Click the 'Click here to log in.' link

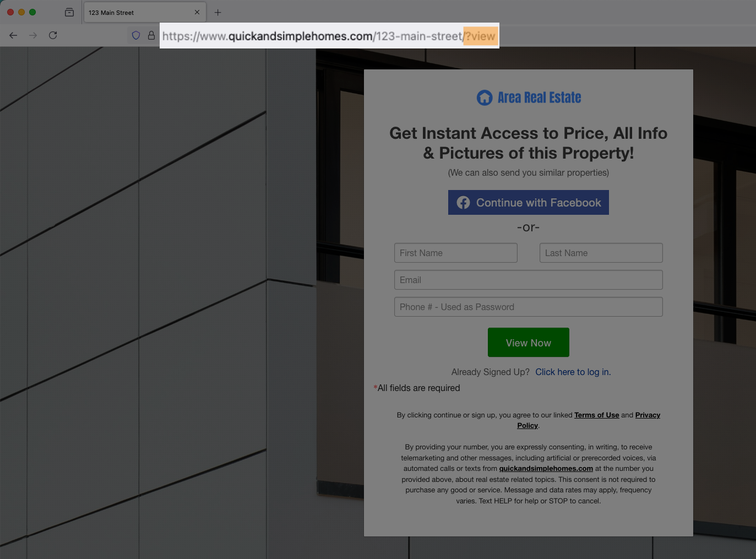click(x=573, y=372)
